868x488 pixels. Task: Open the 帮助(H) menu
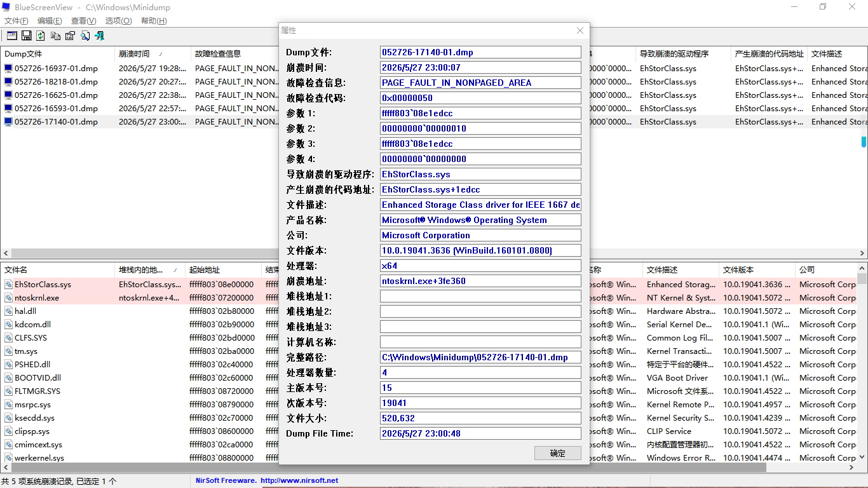[x=154, y=21]
